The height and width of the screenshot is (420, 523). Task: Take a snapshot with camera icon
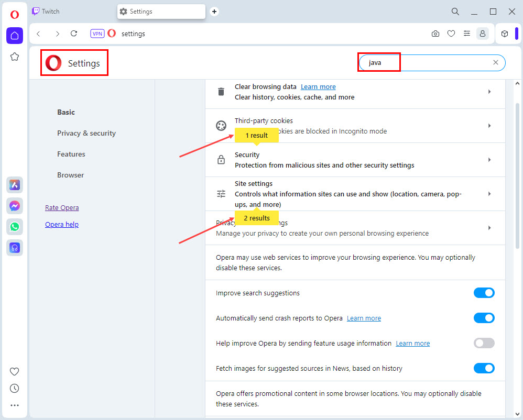point(435,34)
